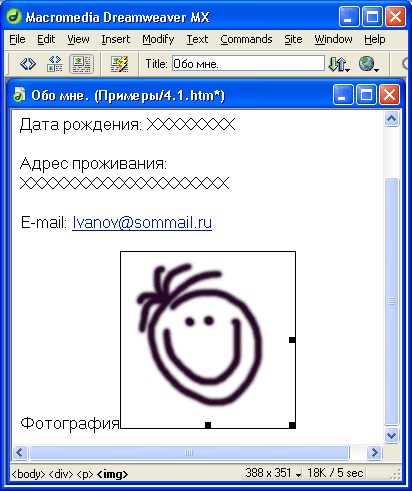412x491 pixels.
Task: Open the File Management dropdown icon
Action: (339, 64)
